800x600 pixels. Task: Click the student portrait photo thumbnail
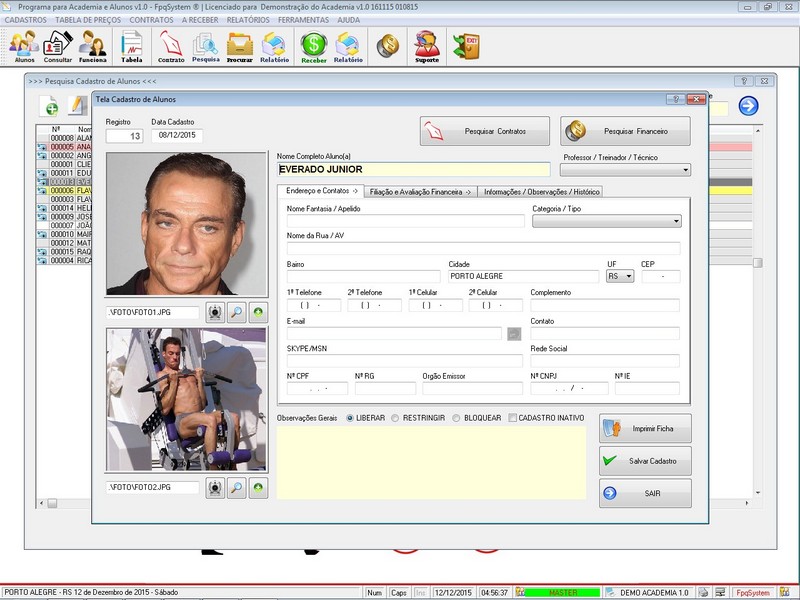(x=186, y=223)
